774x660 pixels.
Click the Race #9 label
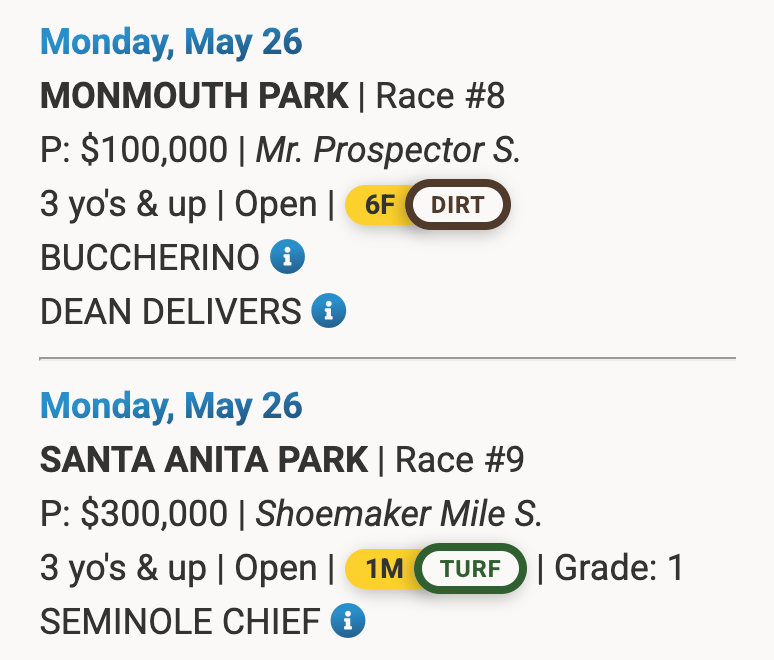point(460,460)
